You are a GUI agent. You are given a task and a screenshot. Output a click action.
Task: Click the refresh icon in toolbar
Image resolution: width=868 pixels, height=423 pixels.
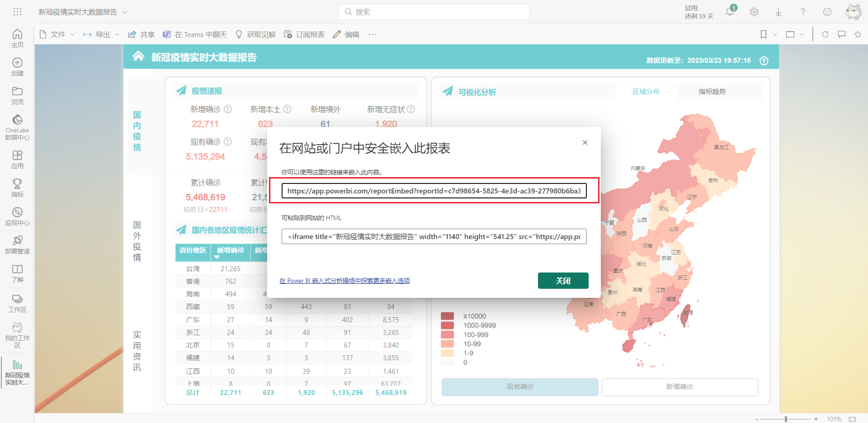[825, 34]
